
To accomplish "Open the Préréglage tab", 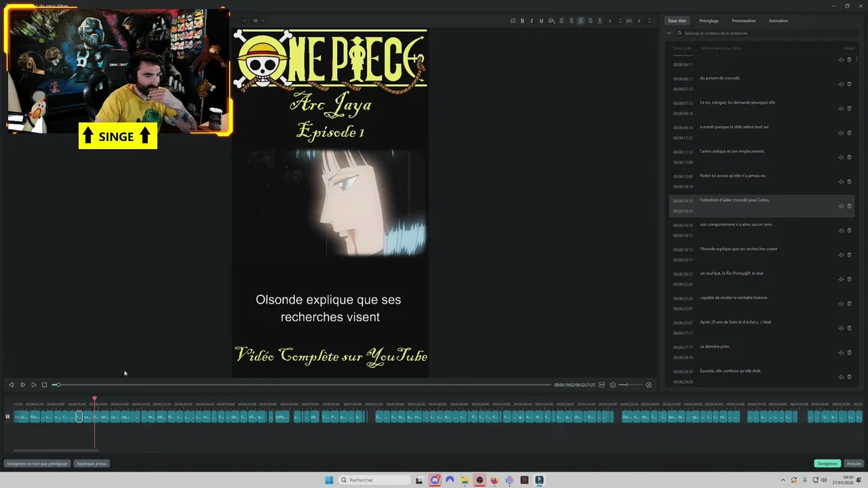I will [709, 21].
